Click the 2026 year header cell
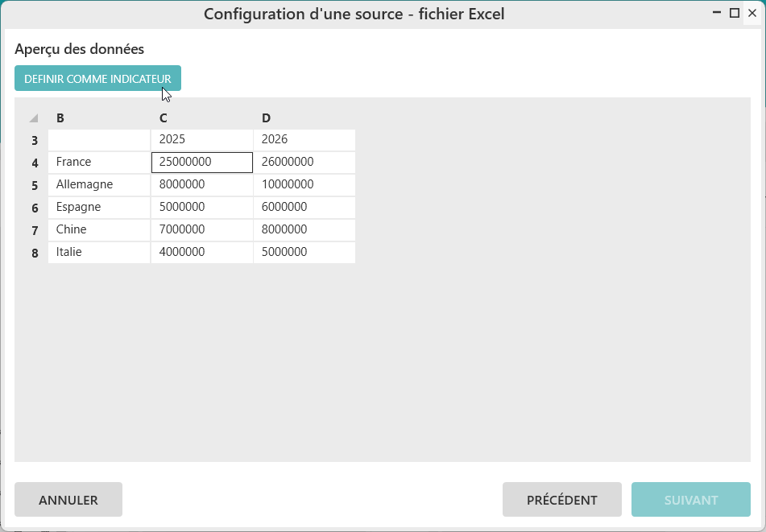Image resolution: width=766 pixels, height=532 pixels. pyautogui.click(x=304, y=139)
